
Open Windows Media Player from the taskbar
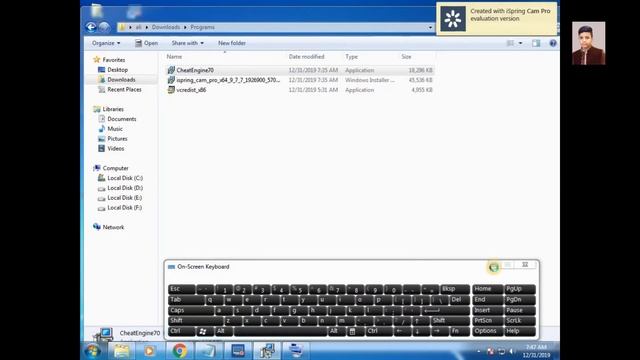coord(149,351)
